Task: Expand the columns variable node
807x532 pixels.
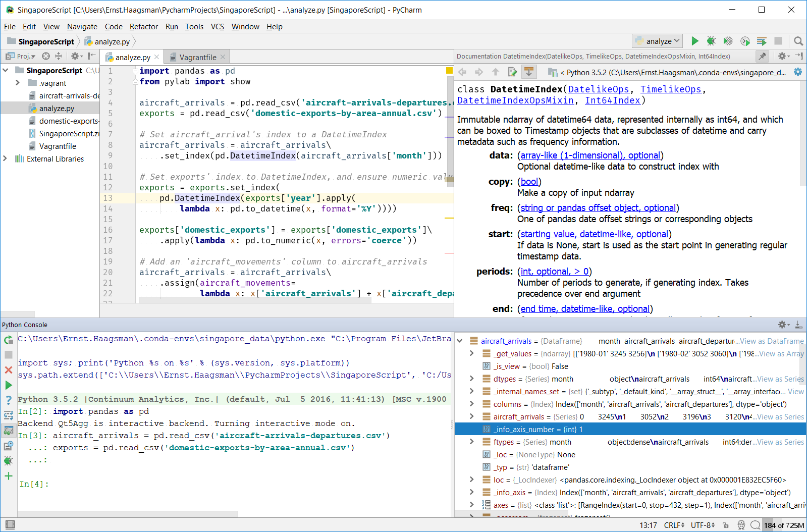Action: [472, 404]
